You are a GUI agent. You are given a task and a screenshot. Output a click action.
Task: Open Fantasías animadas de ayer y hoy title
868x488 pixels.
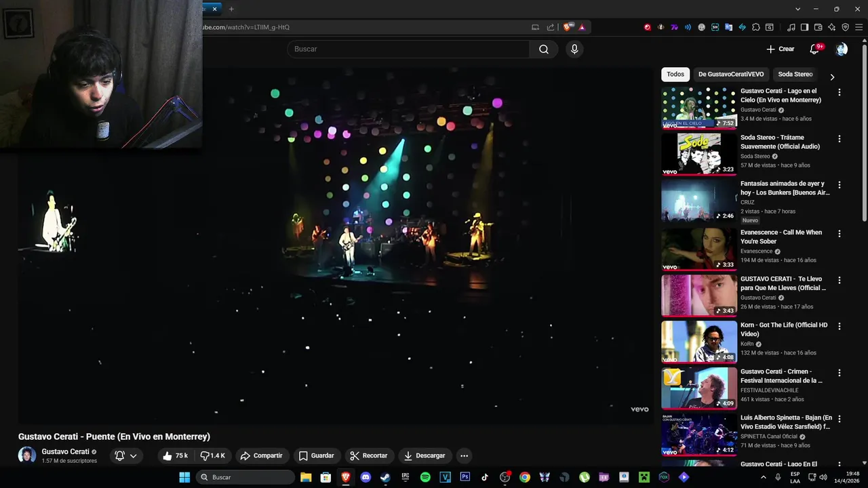pyautogui.click(x=785, y=188)
